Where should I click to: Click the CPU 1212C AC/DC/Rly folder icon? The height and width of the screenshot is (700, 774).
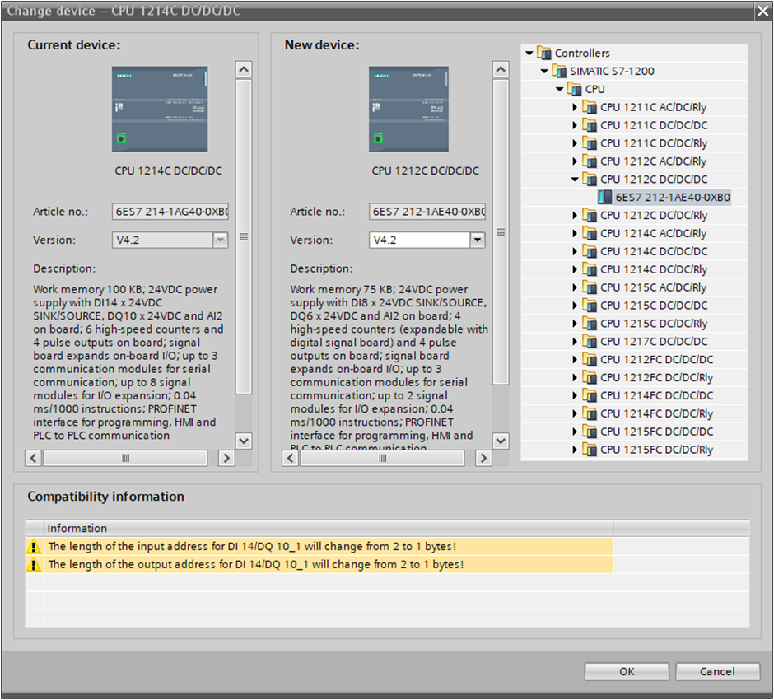pyautogui.click(x=590, y=161)
